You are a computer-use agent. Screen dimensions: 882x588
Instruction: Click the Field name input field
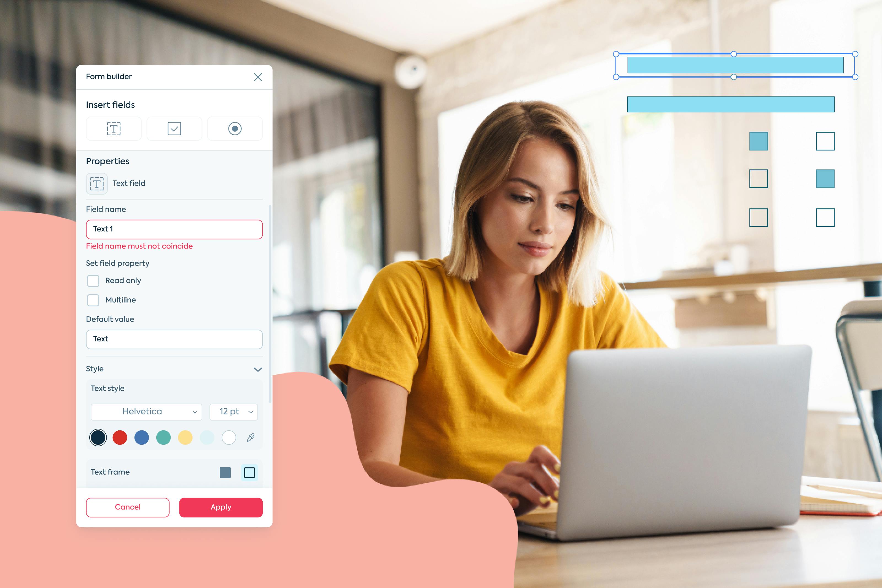[174, 228]
